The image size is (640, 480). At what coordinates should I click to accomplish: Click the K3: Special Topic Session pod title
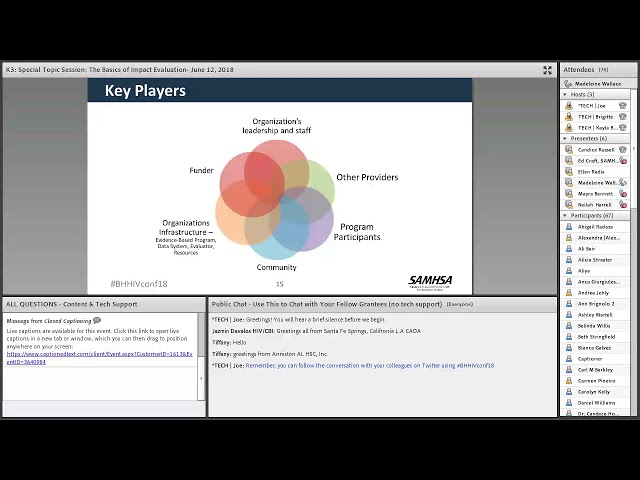[120, 70]
